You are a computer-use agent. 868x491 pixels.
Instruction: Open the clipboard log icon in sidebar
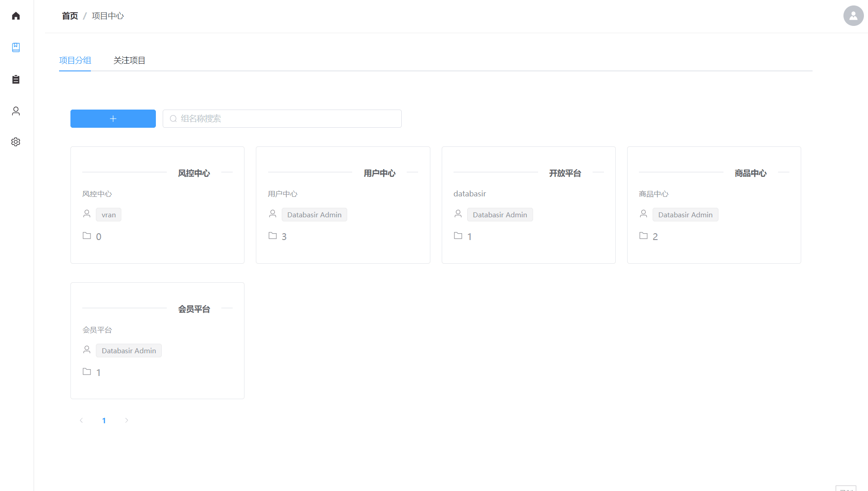[x=16, y=80]
